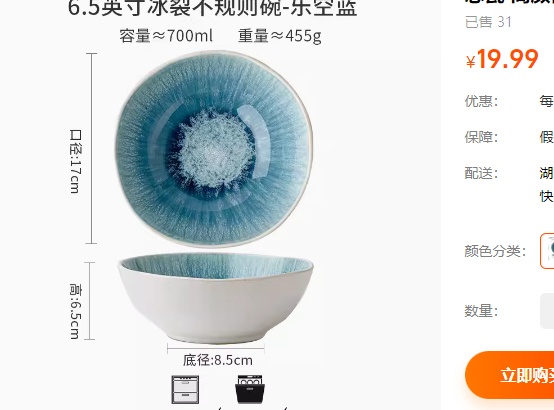Click the 配送 delivery location text
This screenshot has height=410, width=554.
pyautogui.click(x=547, y=173)
